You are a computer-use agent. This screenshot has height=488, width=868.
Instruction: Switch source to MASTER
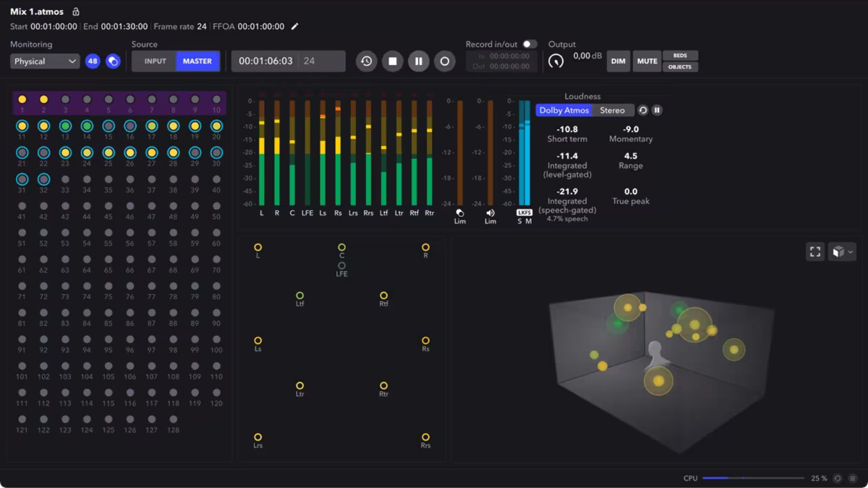click(x=197, y=61)
